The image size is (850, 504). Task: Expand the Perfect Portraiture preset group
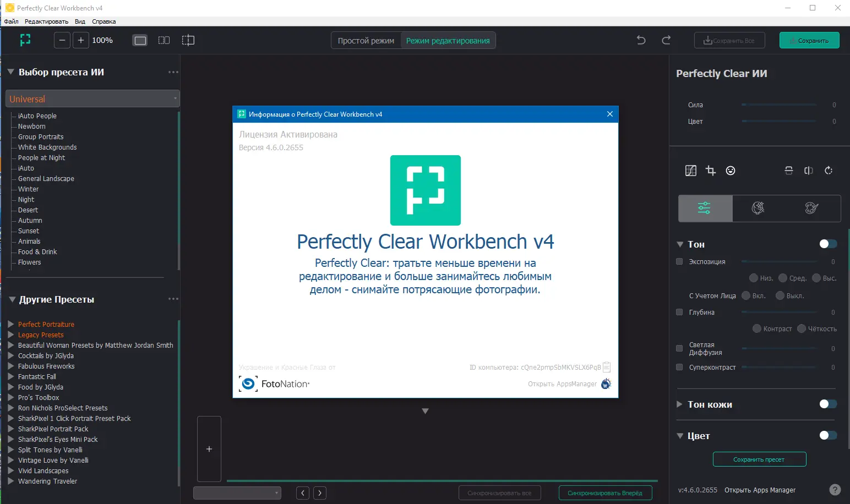coord(11,324)
